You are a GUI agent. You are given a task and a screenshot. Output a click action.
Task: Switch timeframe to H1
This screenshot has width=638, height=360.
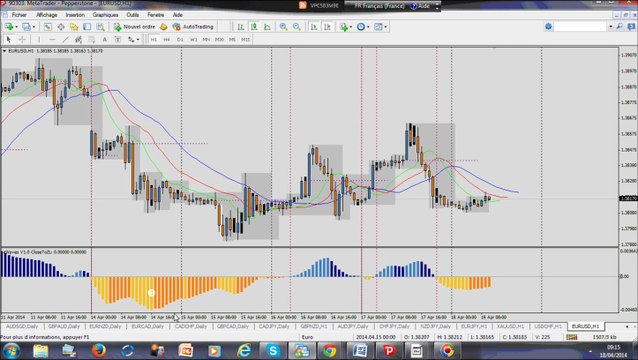[154, 39]
